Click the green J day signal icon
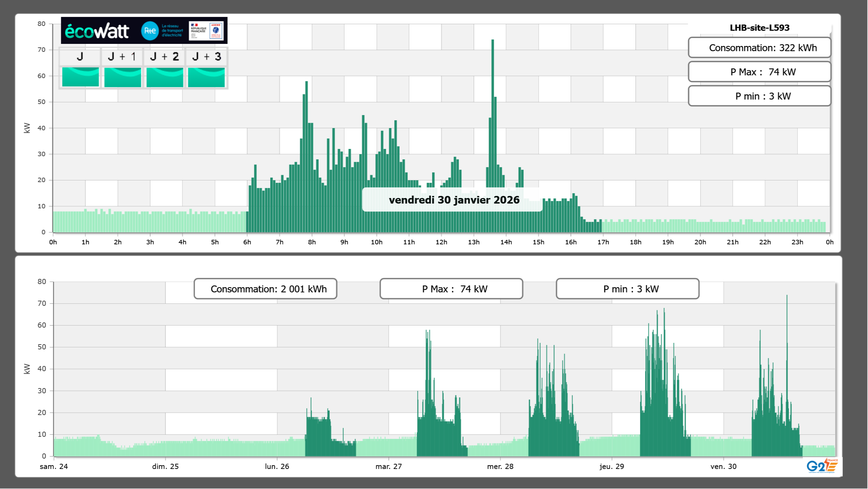This screenshot has height=489, width=868. point(80,77)
